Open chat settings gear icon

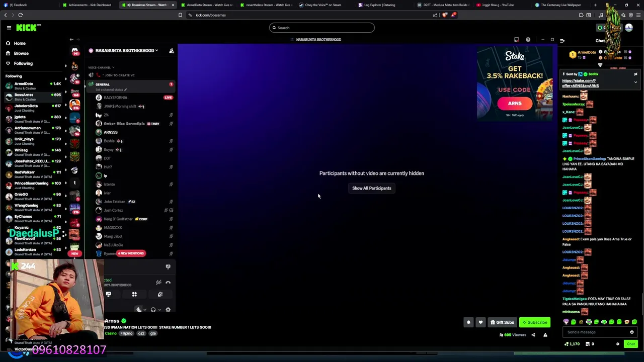tap(618, 344)
